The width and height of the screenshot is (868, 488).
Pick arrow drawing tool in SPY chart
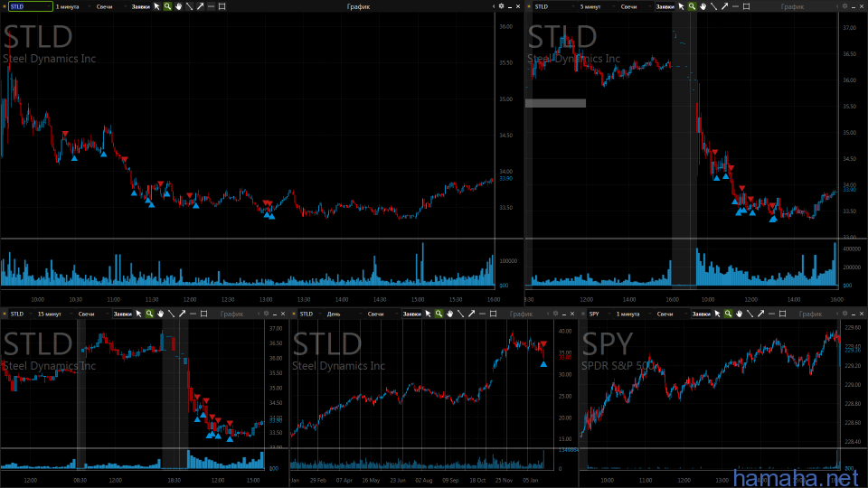click(761, 314)
